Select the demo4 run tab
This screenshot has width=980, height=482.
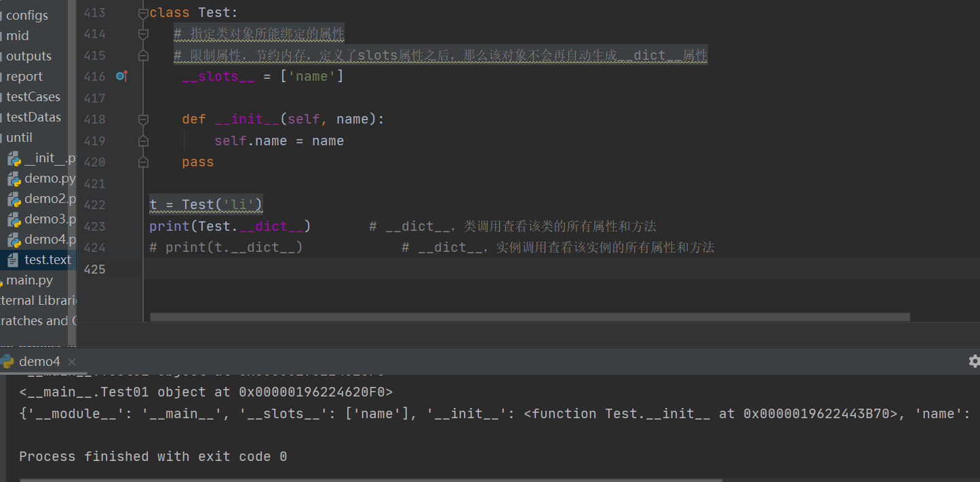tap(39, 362)
